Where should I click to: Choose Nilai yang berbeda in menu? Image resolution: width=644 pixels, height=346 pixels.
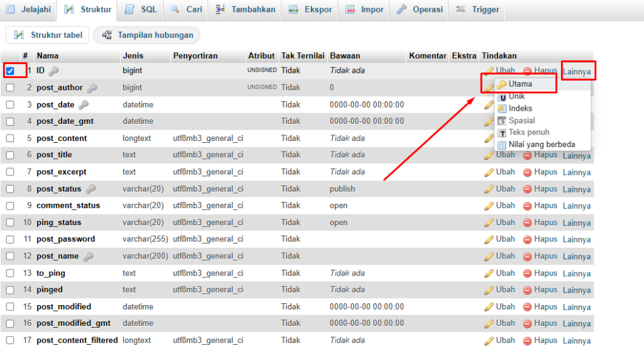coord(541,145)
